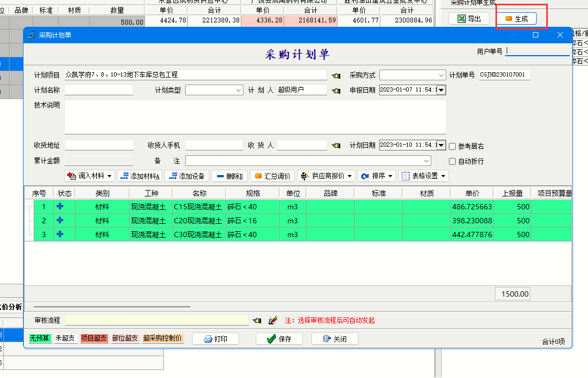Click the 保存 save button

coord(279,339)
